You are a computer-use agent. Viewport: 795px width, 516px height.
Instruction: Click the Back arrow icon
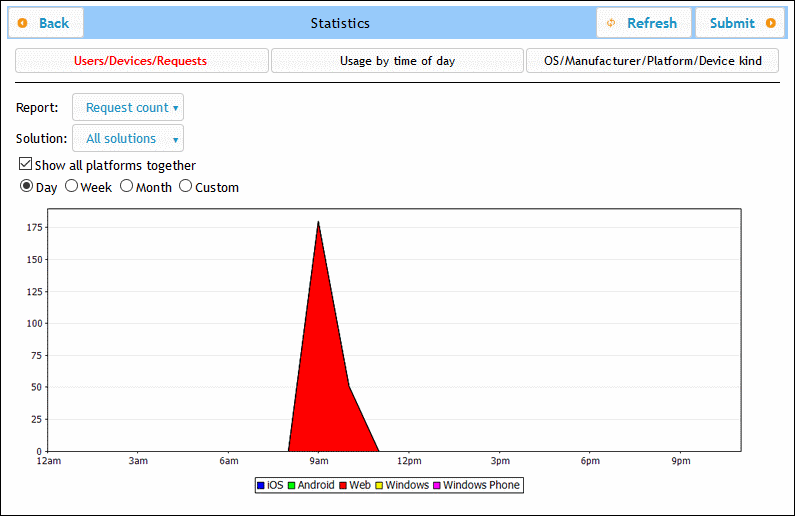click(x=23, y=23)
